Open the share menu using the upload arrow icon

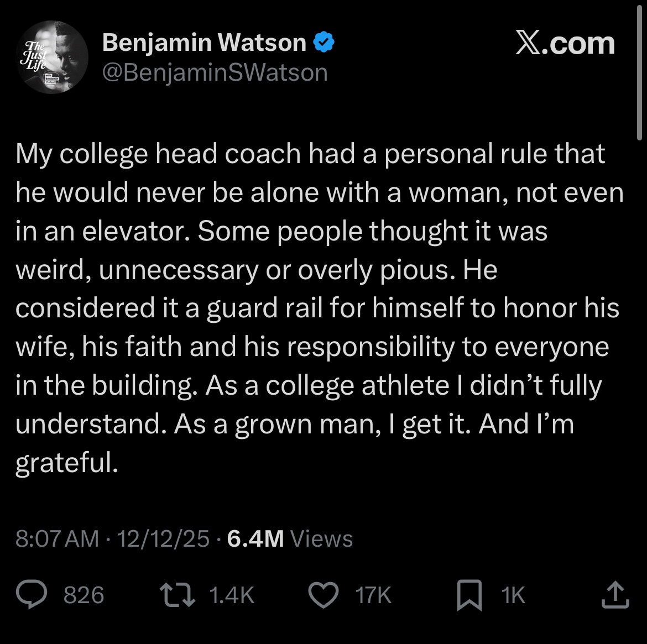pos(615,595)
